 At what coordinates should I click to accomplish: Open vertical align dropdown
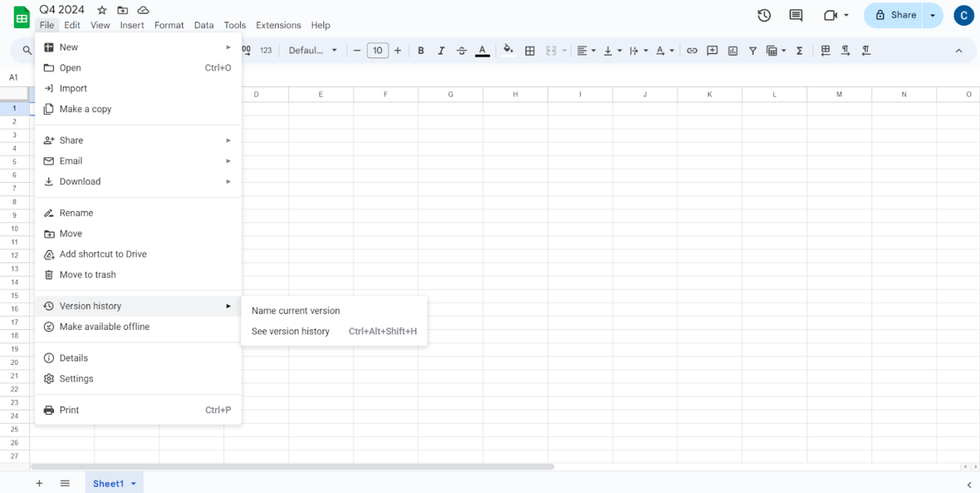click(x=612, y=50)
